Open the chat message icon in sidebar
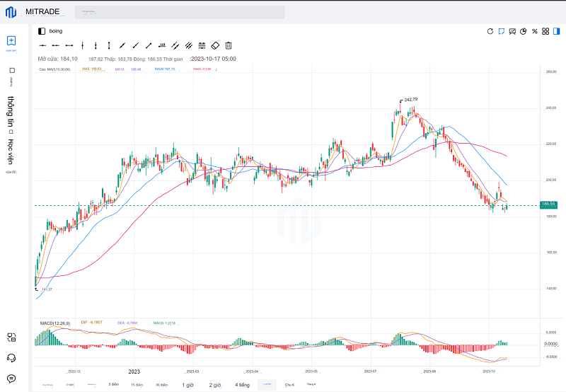This screenshot has width=566, height=392. 11,379
